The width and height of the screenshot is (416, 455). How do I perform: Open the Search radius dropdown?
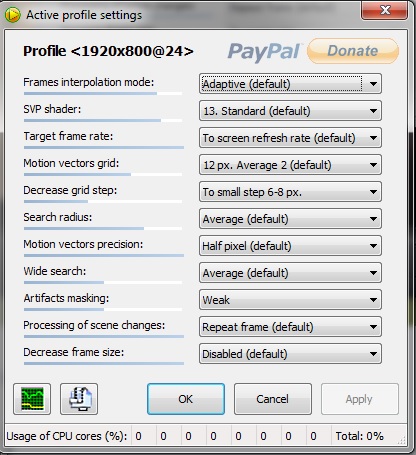click(x=290, y=219)
